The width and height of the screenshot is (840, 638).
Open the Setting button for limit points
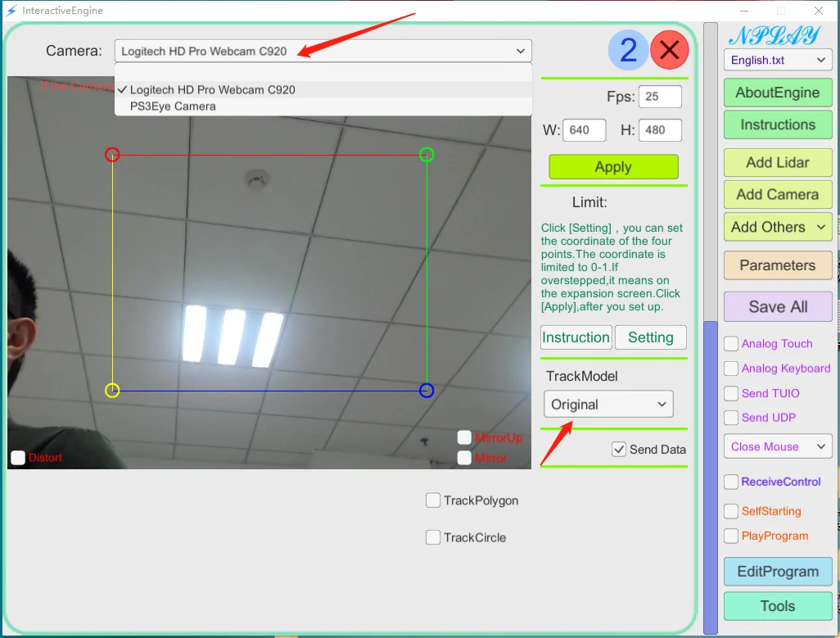point(650,337)
